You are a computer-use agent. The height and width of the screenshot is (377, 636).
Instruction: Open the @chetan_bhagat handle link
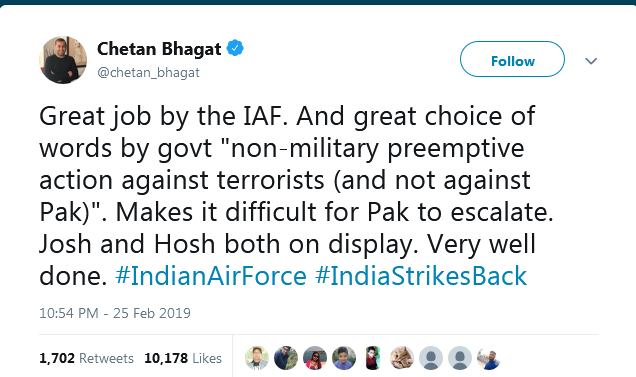(148, 73)
